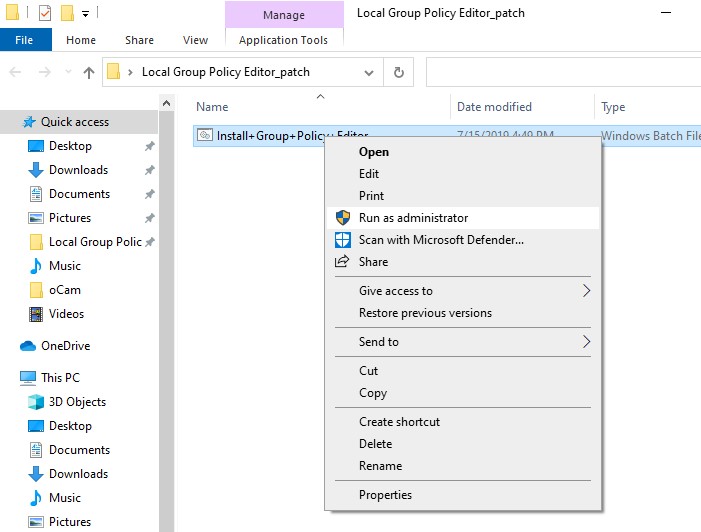Screen dimensions: 701x532
Task: Click the oCam folder icon
Action: pos(36,290)
